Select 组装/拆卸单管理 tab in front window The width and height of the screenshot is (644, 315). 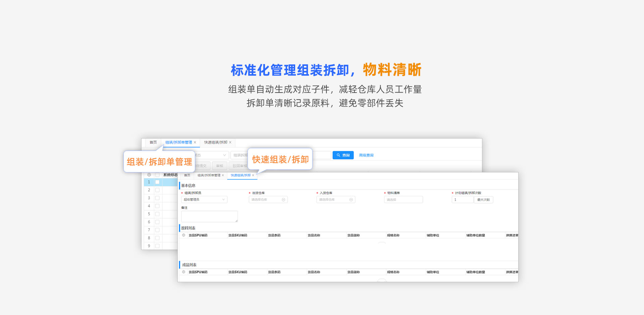click(209, 175)
